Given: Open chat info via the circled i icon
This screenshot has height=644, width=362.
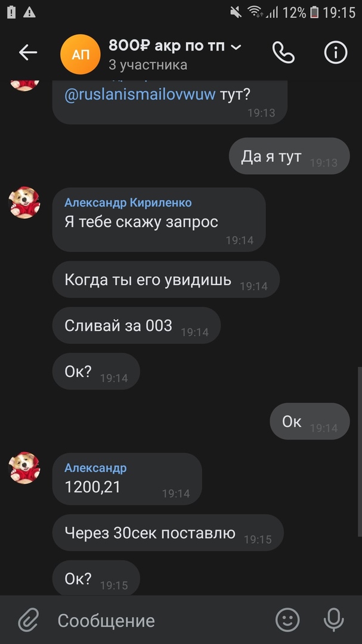Looking at the screenshot, I should click(336, 52).
